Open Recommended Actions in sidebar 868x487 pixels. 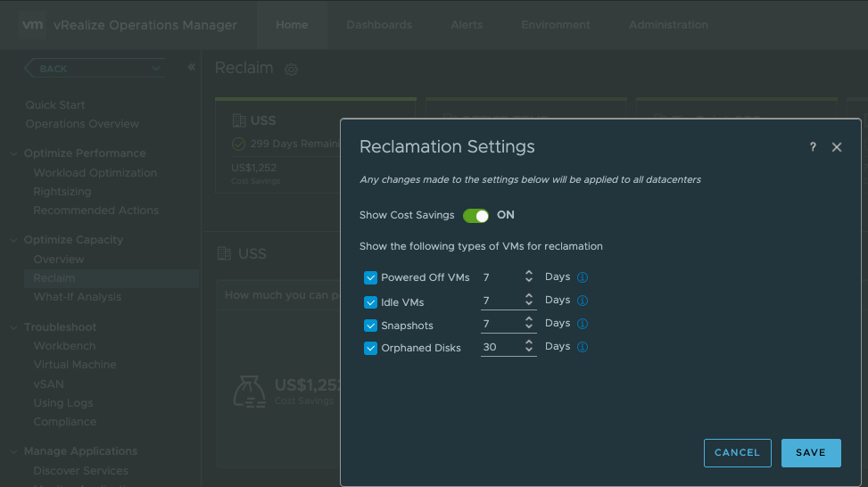95,210
